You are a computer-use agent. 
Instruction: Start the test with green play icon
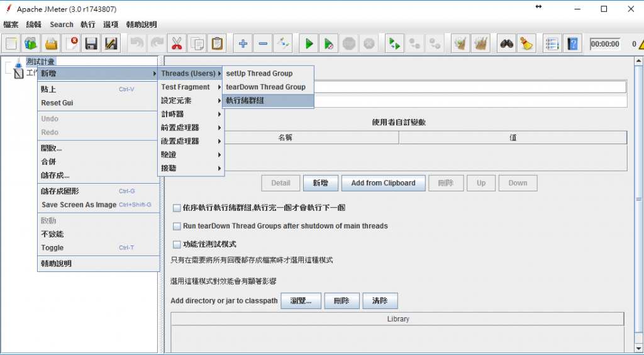click(309, 43)
